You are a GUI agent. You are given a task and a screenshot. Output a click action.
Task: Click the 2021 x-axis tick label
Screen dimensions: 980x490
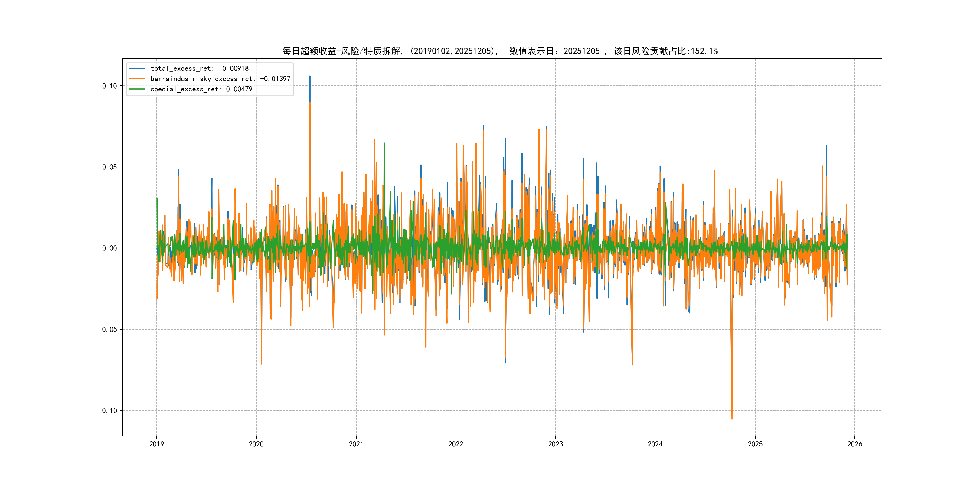click(x=356, y=444)
